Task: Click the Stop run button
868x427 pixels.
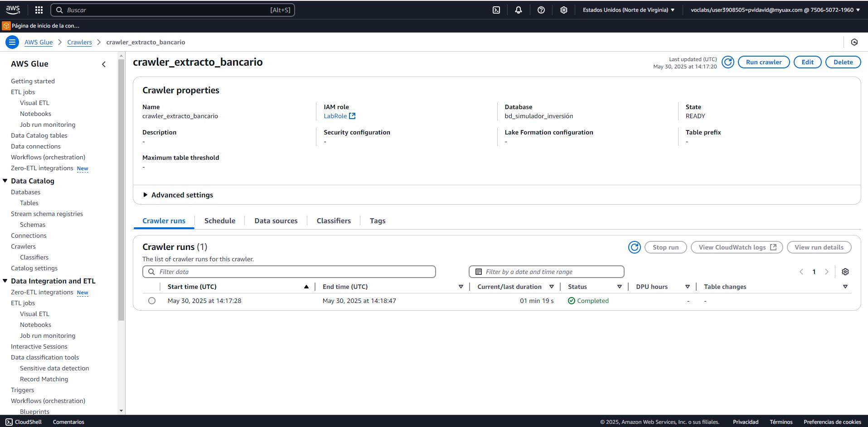Action: [x=666, y=247]
